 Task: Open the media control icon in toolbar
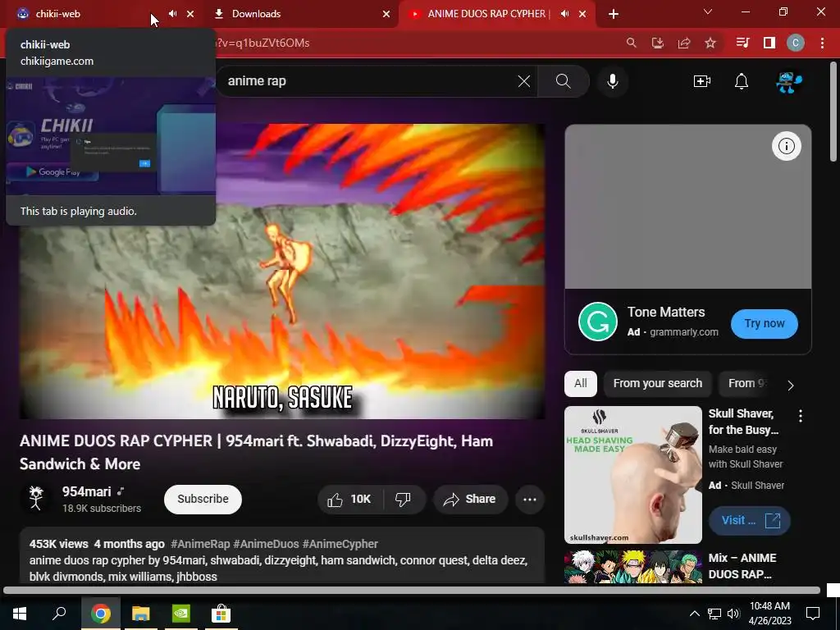(x=742, y=43)
